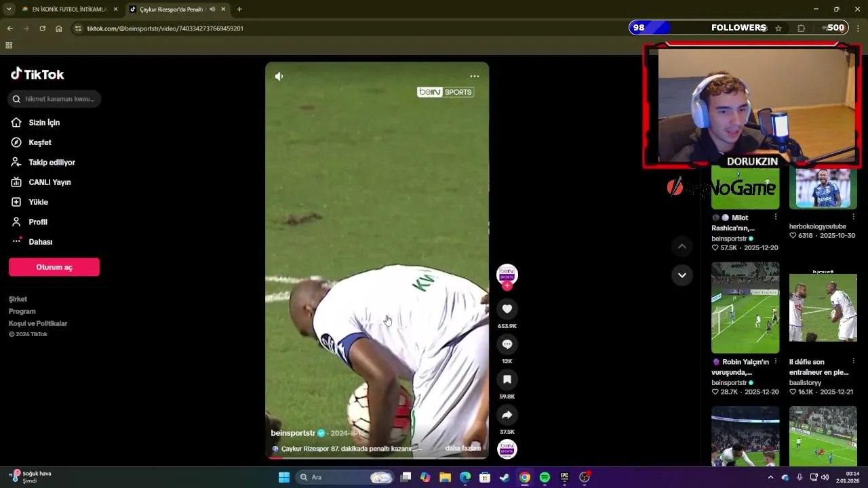This screenshot has height=488, width=868.
Task: Open Microsoft Edge from the taskbar
Action: point(465,477)
